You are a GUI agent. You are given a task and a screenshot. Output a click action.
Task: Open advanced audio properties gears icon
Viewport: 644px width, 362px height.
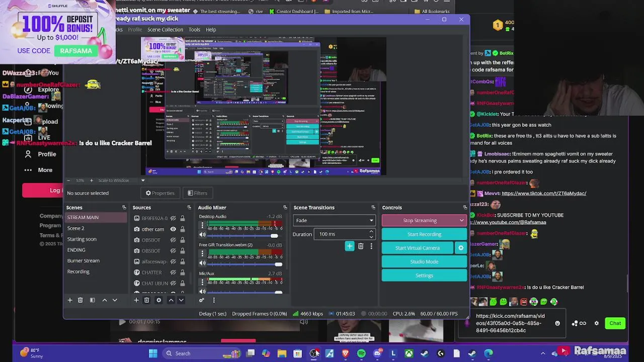(202, 300)
